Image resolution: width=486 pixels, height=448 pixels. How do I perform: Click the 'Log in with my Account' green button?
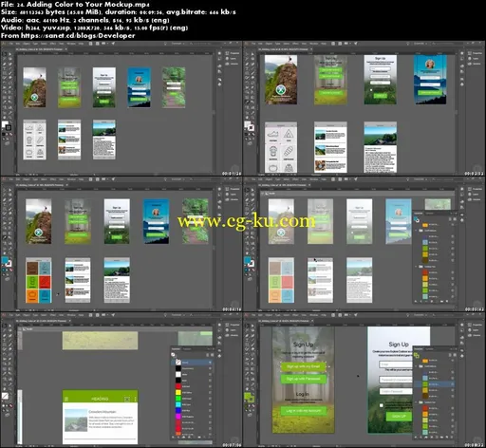click(303, 411)
